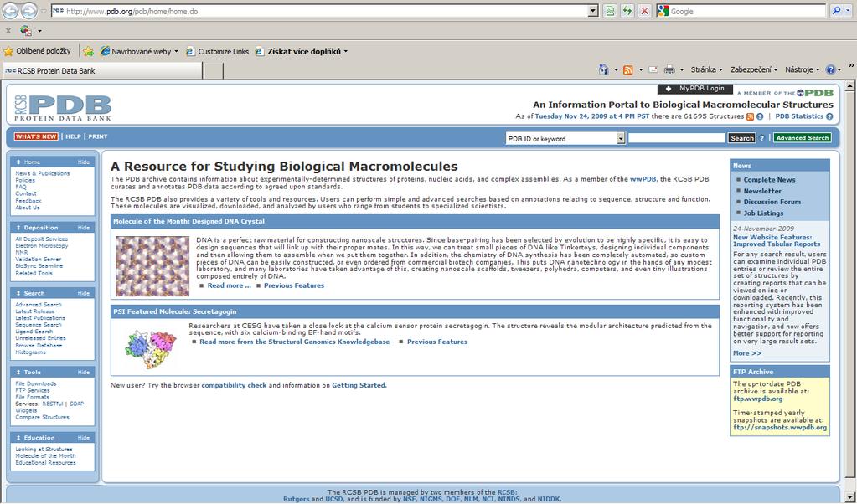Open the address bar history dropdown
Screen dimensions: 857x504
click(x=594, y=11)
